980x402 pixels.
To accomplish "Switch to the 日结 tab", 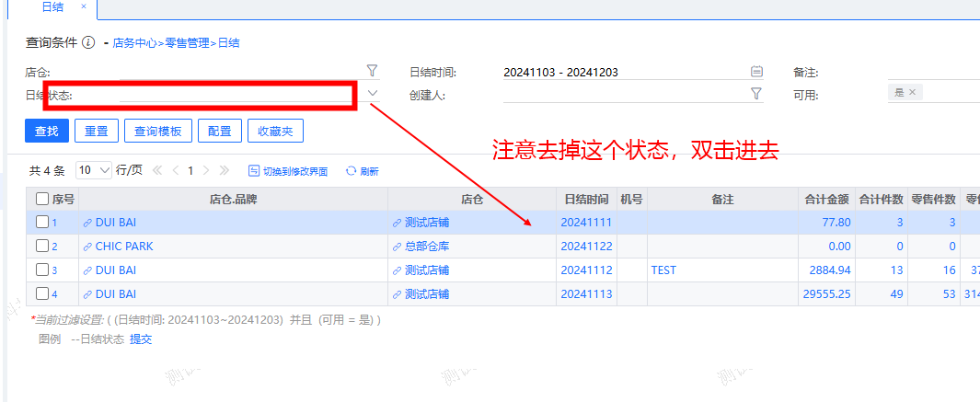I will pyautogui.click(x=52, y=6).
